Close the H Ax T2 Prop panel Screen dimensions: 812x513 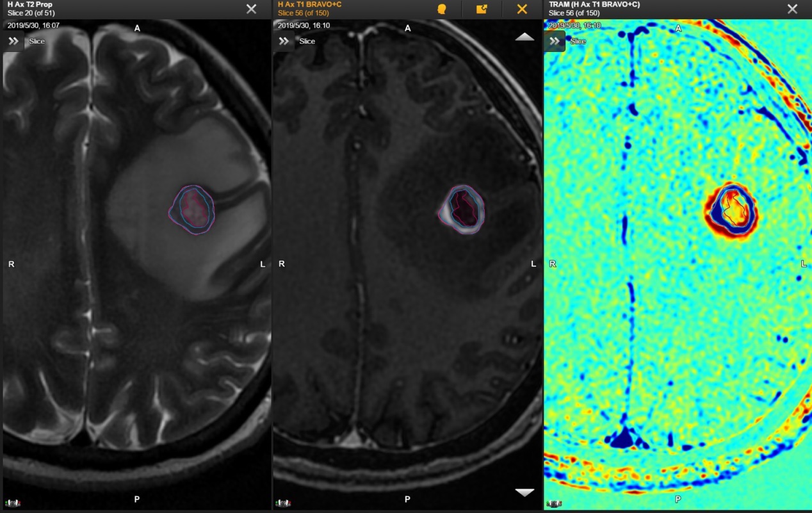click(x=252, y=9)
